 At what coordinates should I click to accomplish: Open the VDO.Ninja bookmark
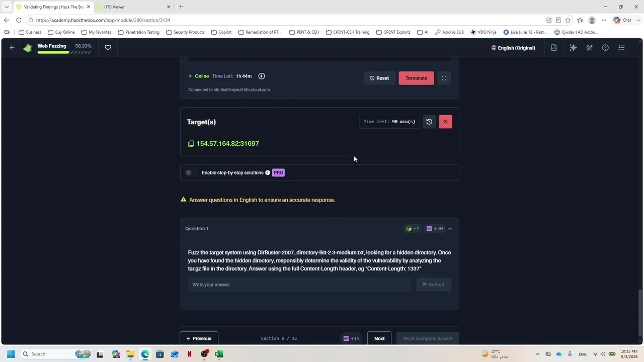click(x=484, y=32)
